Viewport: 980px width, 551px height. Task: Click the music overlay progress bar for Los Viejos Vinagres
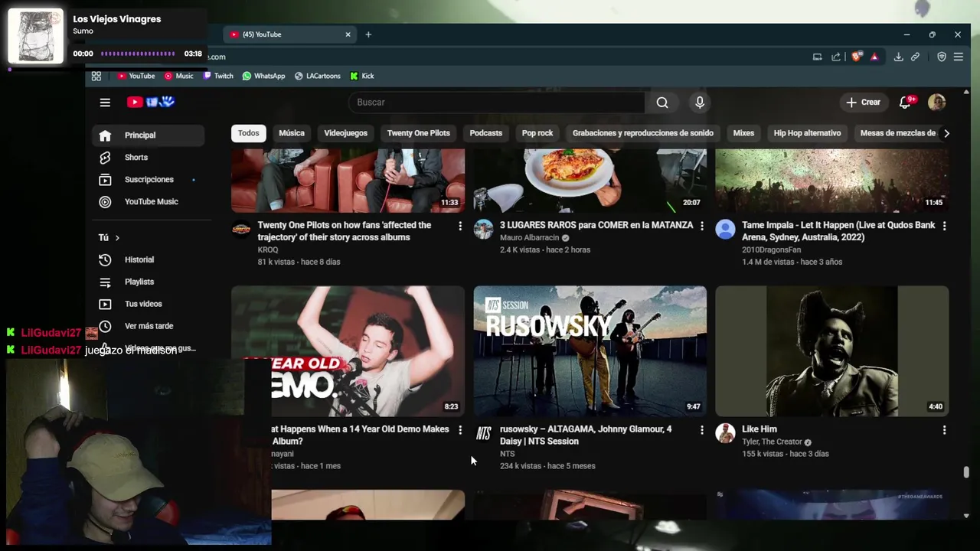138,54
